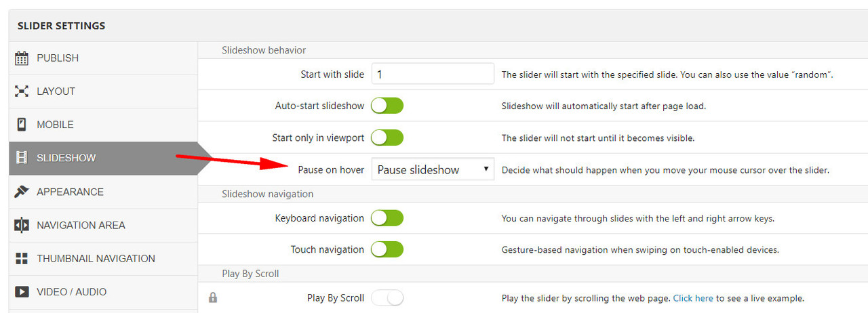Click the Mobile phone icon
The height and width of the screenshot is (313, 868).
22,125
